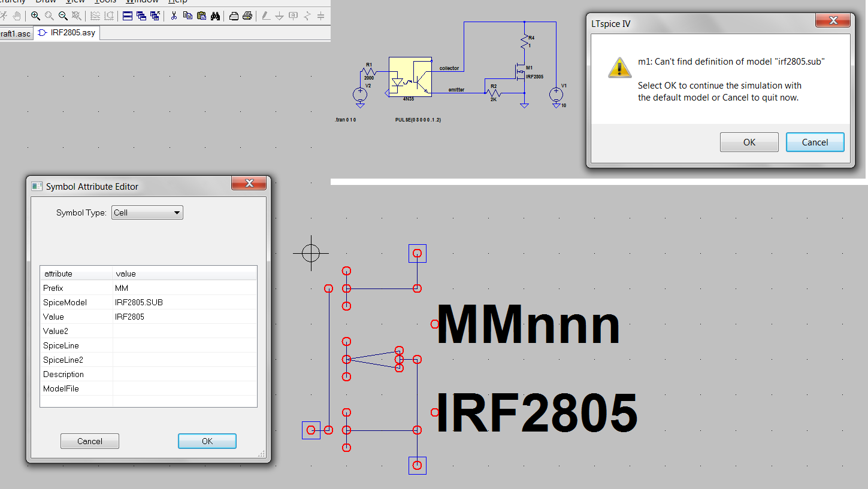Click the Paste clipboard icon
Viewport: 868px width, 489px height.
201,16
